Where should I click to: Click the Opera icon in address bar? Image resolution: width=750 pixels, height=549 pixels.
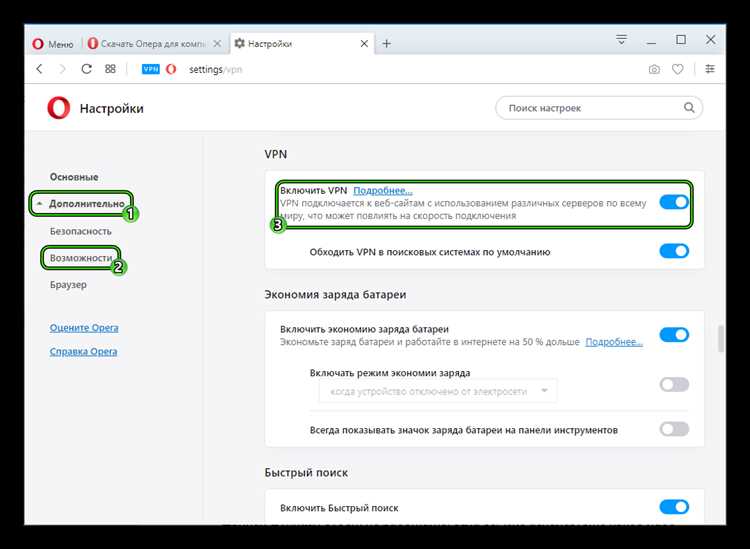click(x=171, y=69)
